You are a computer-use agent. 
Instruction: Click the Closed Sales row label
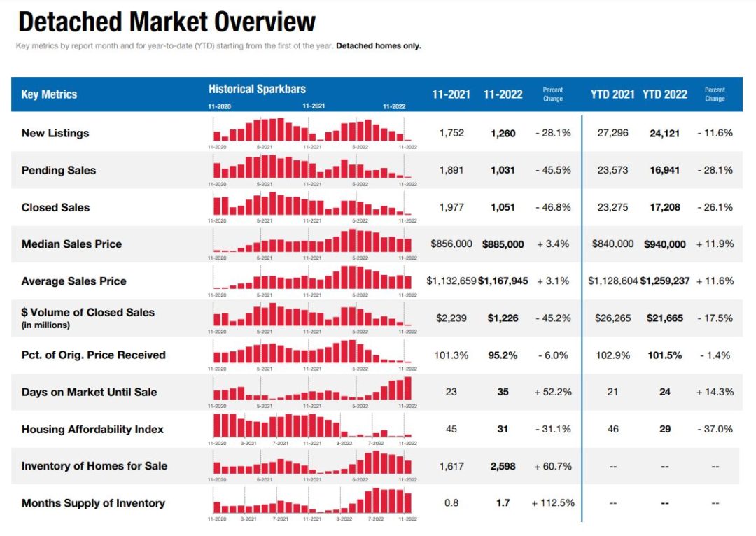coord(55,207)
